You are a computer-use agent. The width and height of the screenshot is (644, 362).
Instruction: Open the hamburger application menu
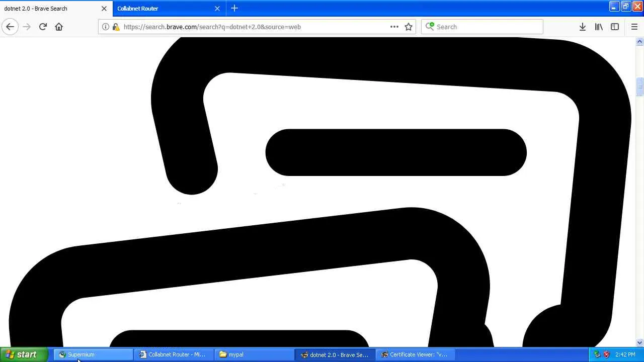pos(634,27)
